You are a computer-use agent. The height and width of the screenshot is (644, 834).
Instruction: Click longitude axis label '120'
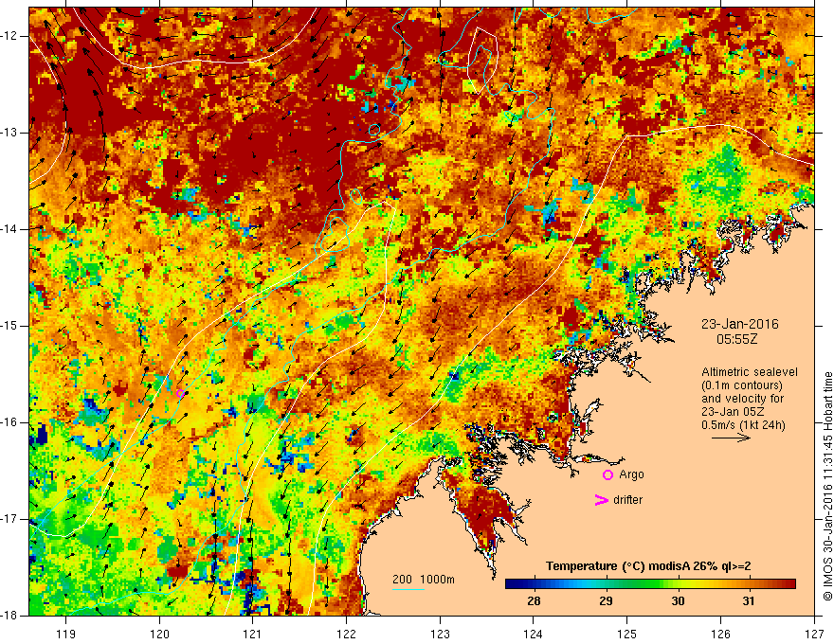[x=159, y=634]
